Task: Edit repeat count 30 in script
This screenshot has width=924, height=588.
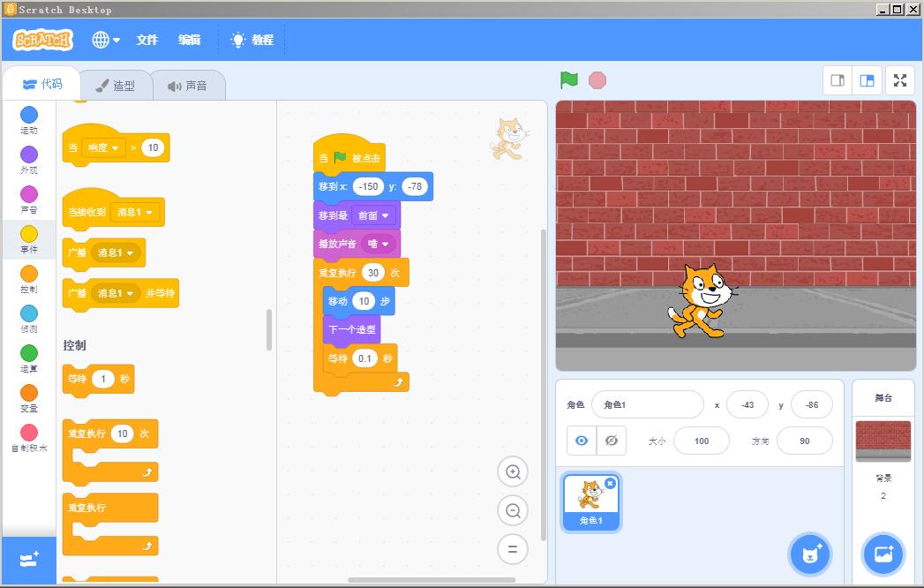Action: pos(373,273)
